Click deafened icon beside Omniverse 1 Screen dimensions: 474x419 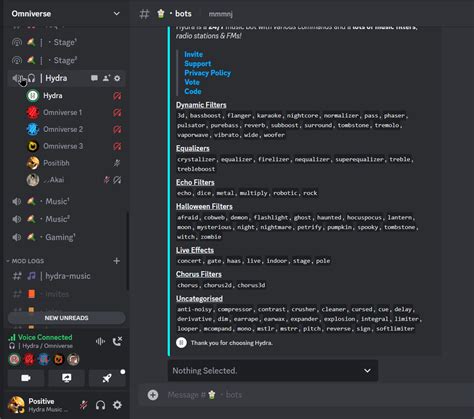point(117,113)
